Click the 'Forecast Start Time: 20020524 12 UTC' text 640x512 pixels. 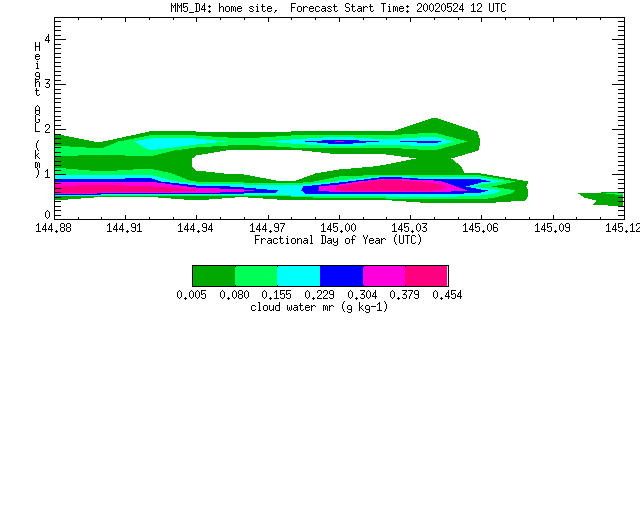pos(398,8)
